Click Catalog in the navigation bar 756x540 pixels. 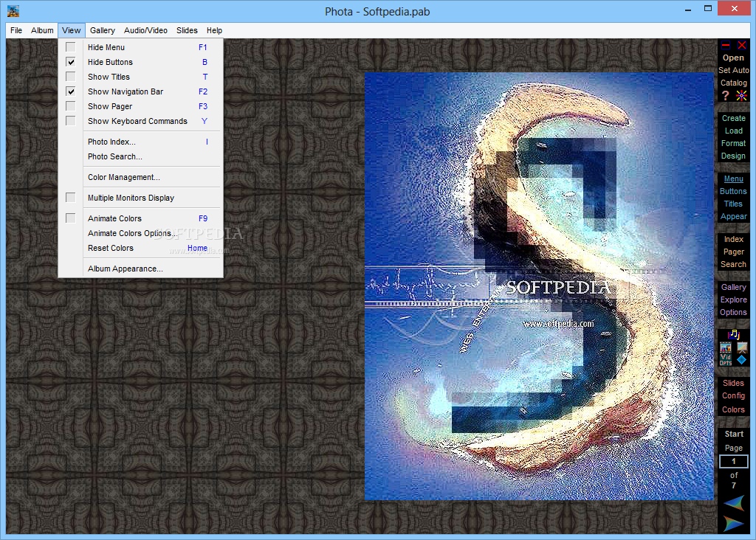[733, 83]
